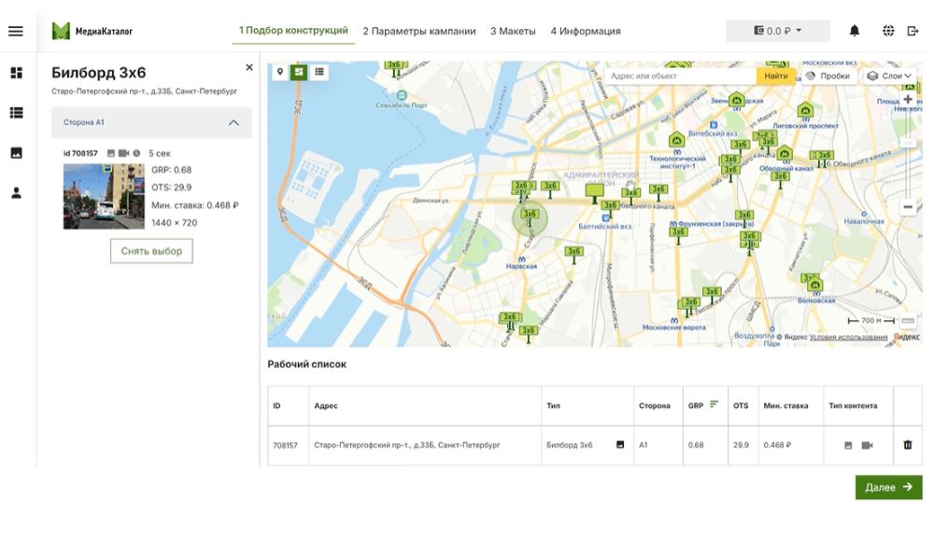Switch map to list view mode
The image size is (934, 560).
[x=319, y=72]
